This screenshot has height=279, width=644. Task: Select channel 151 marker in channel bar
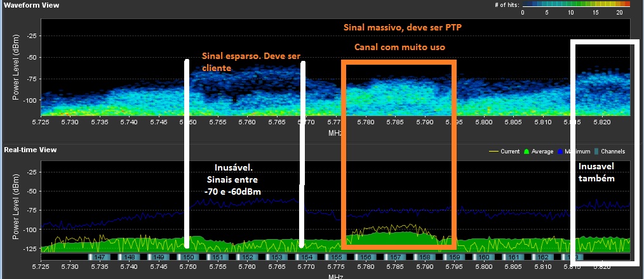pos(218,257)
